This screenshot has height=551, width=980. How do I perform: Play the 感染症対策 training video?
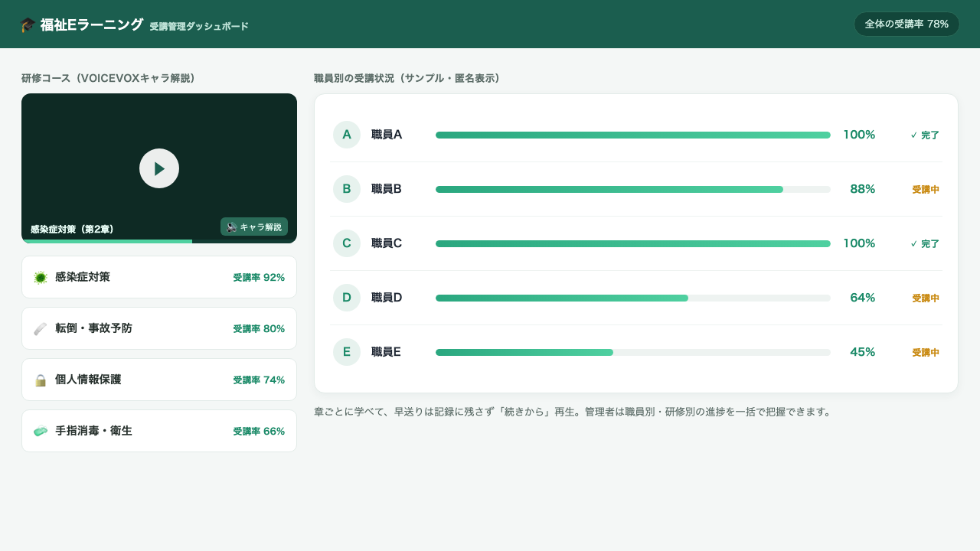[x=159, y=168]
